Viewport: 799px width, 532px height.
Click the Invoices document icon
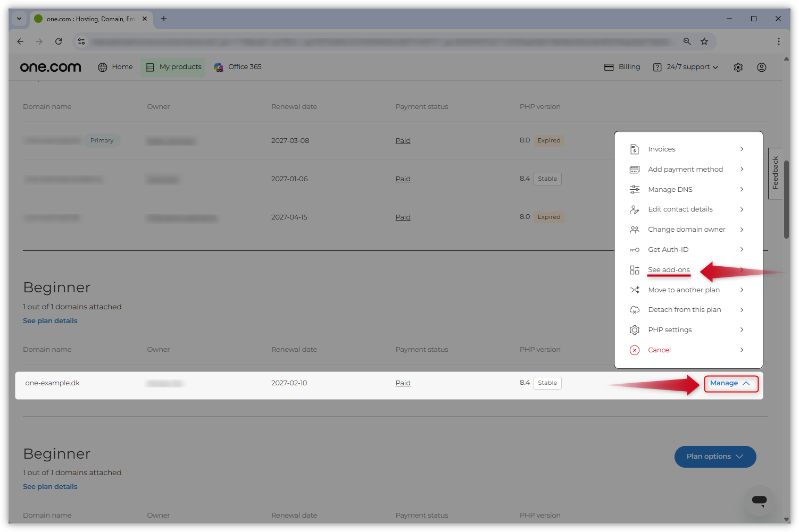coord(635,149)
